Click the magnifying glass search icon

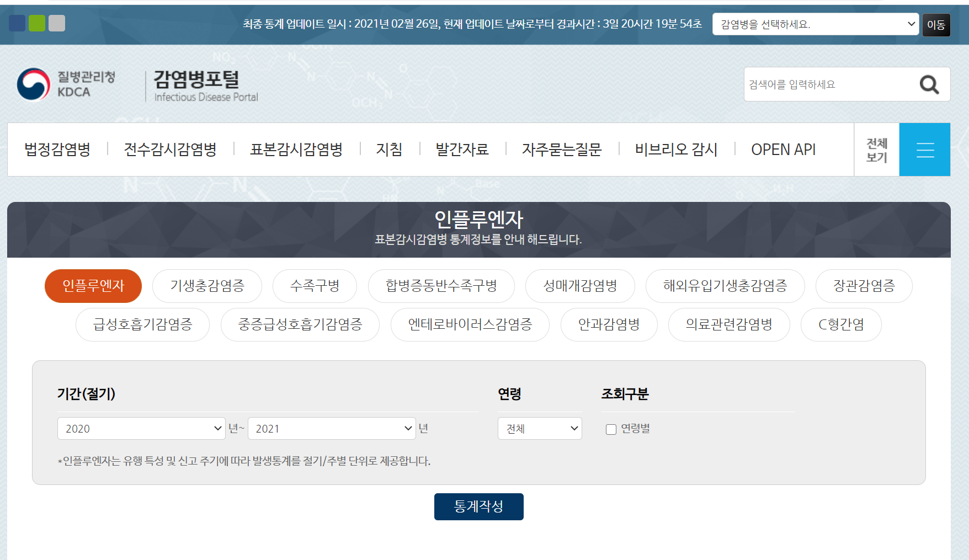pyautogui.click(x=929, y=84)
